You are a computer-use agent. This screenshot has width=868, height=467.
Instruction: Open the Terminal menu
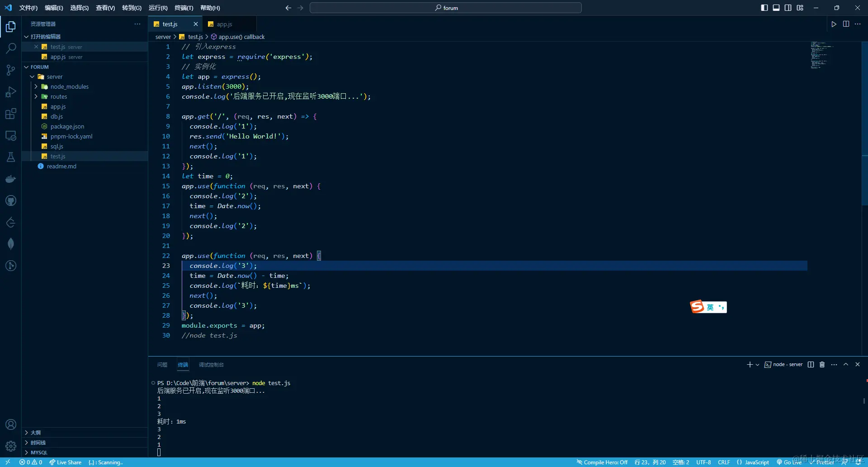click(184, 8)
